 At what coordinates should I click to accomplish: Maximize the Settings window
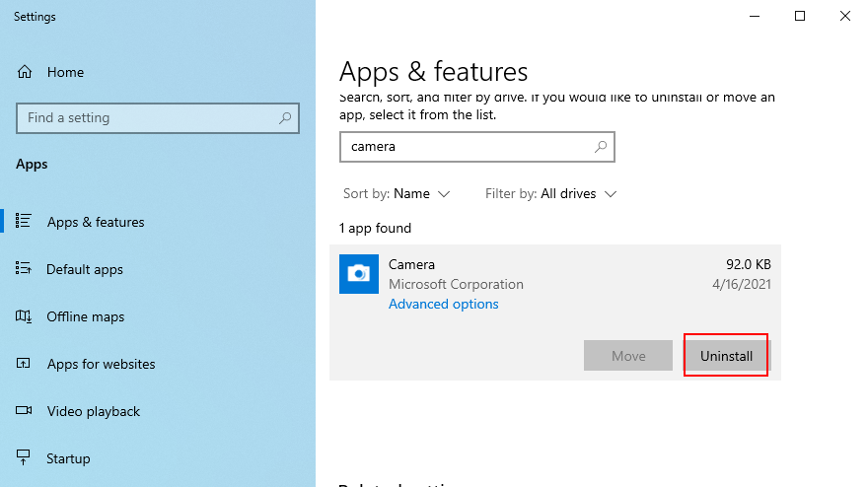coord(800,16)
